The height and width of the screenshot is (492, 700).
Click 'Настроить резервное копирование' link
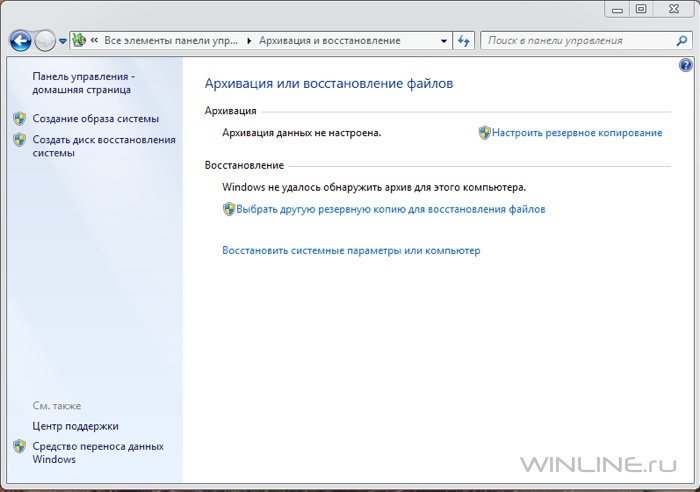[577, 133]
